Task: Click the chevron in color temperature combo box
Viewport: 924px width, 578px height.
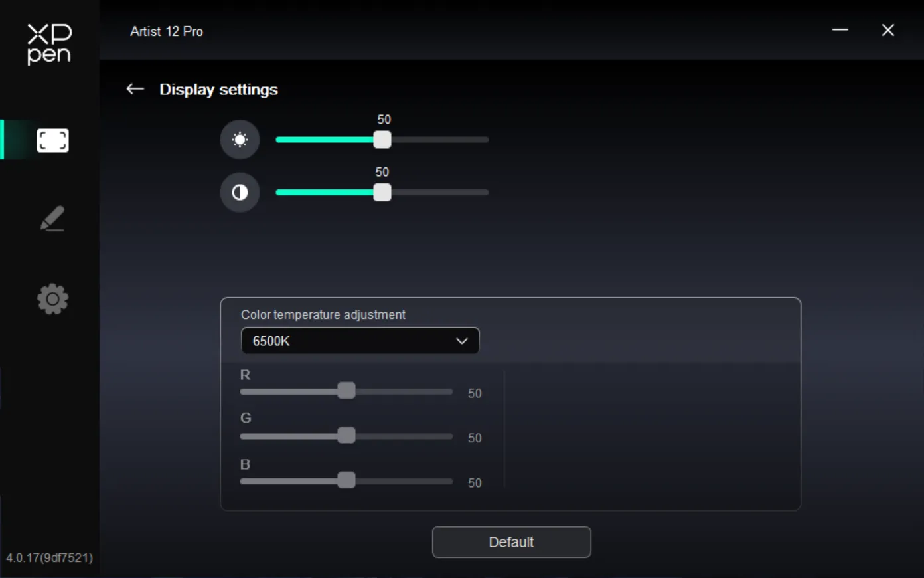Action: click(x=462, y=341)
